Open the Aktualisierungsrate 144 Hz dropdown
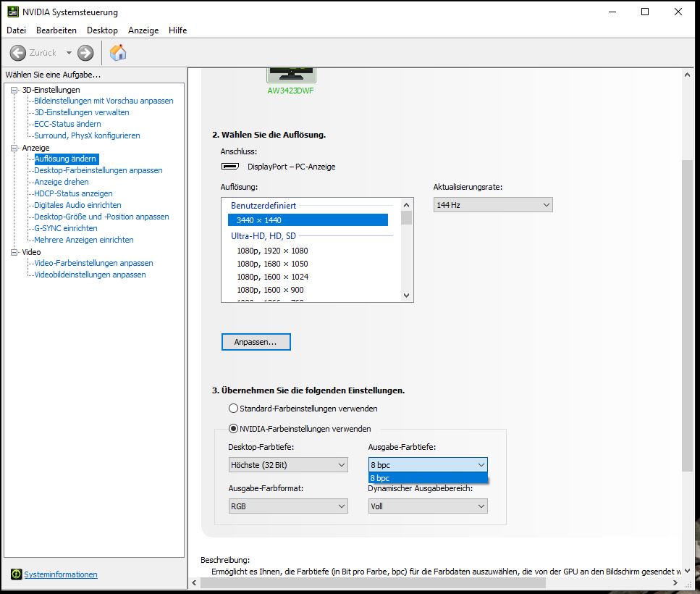This screenshot has width=700, height=594. click(493, 205)
